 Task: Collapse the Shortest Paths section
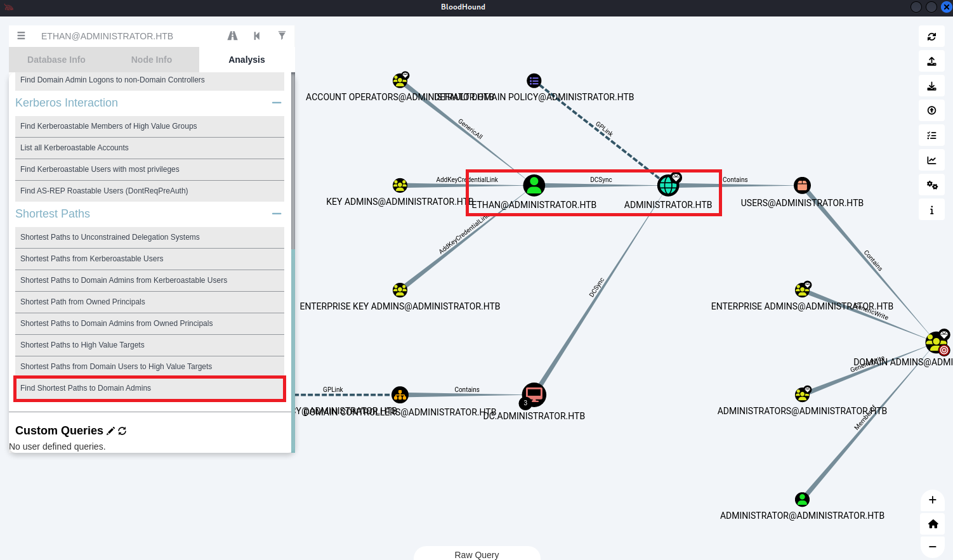click(x=277, y=214)
